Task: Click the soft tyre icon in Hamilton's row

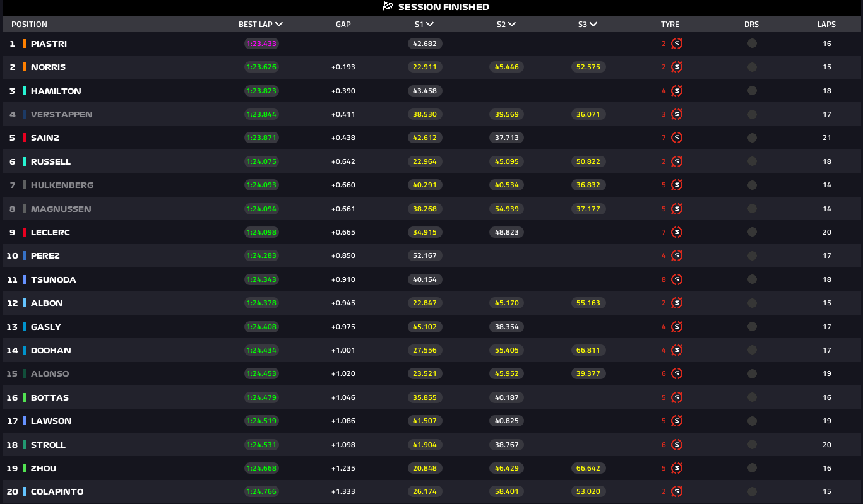Action: tap(677, 91)
